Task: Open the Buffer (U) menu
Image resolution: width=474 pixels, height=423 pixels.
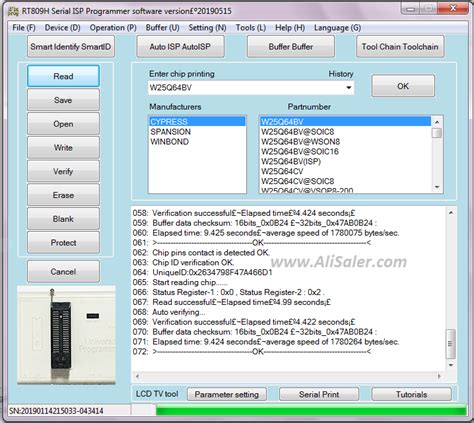Action: [162, 28]
